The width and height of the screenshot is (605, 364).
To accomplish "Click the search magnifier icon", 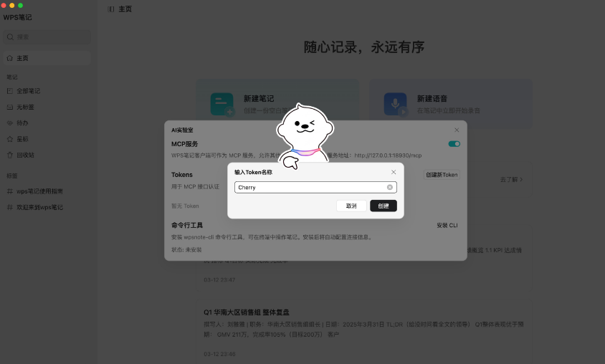I will click(11, 37).
